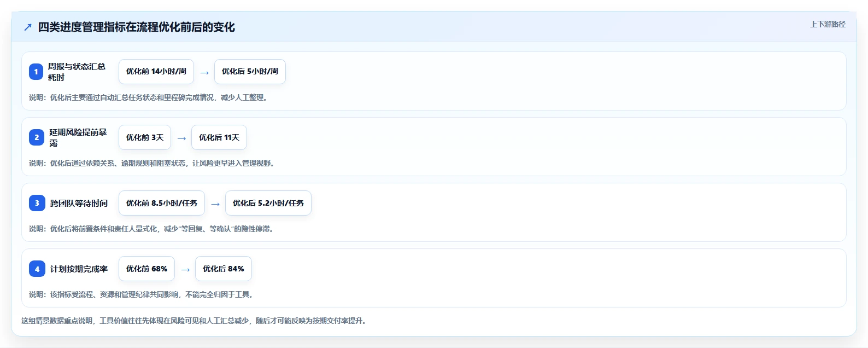Click the trend arrow icon beside the title
The image size is (868, 348).
point(28,27)
